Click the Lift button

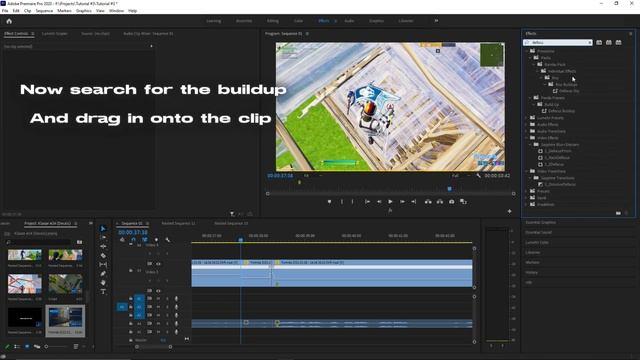pos(428,202)
